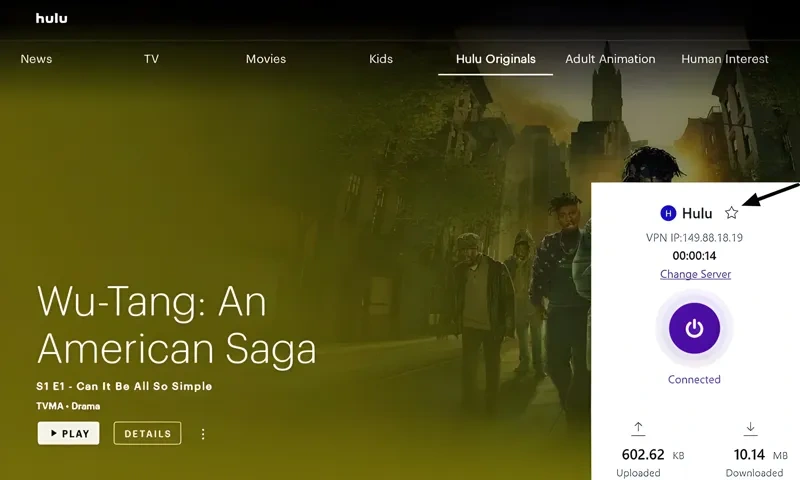Click the Hulu server name in VPN panel

[697, 213]
